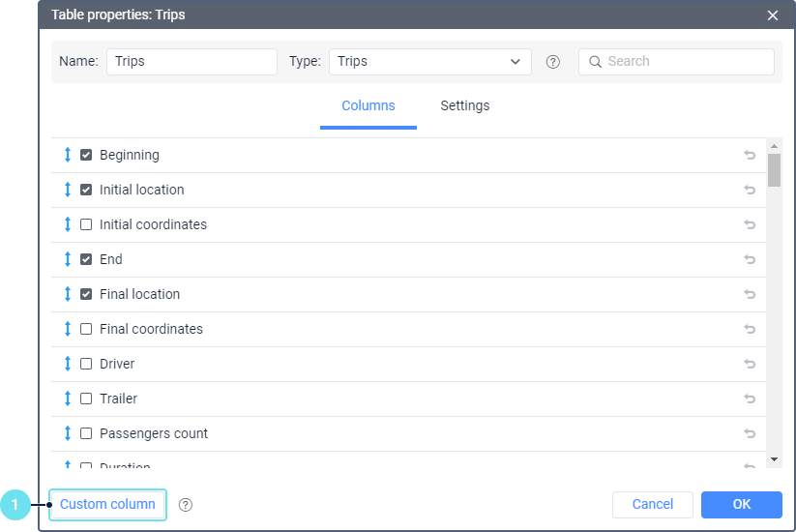Viewport: 796px width, 532px height.
Task: Reset the Final coordinates column name
Action: tap(750, 329)
